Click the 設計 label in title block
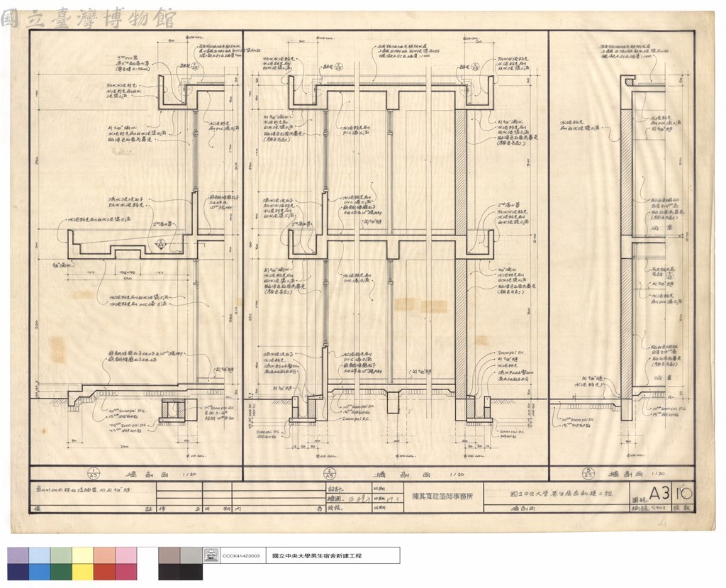 (x=333, y=489)
